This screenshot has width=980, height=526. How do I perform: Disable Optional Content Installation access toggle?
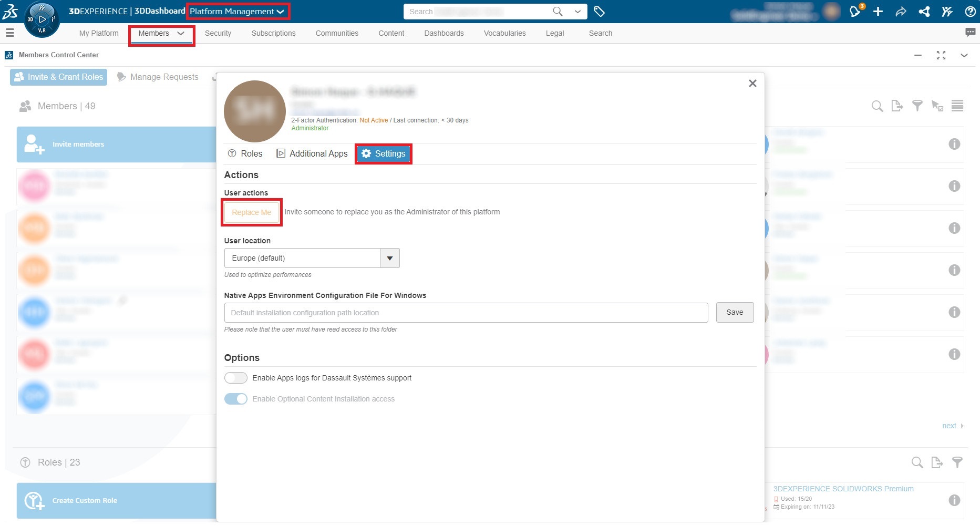pyautogui.click(x=235, y=399)
